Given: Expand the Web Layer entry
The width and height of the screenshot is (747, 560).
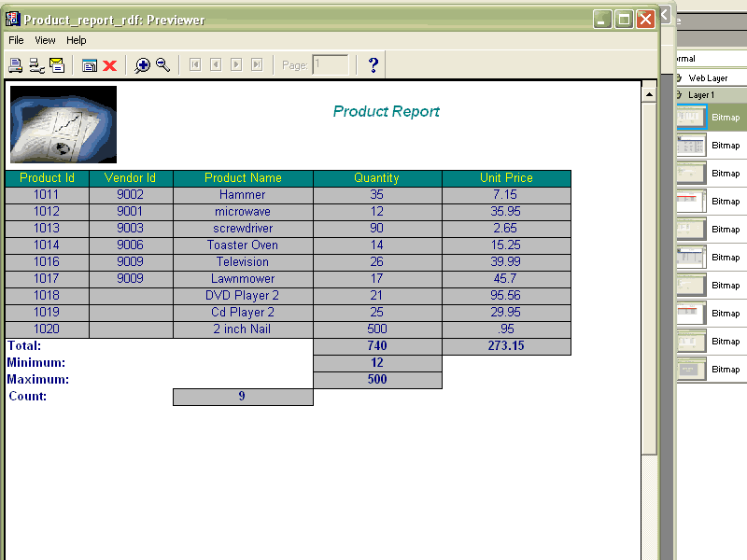Looking at the screenshot, I should [x=679, y=78].
